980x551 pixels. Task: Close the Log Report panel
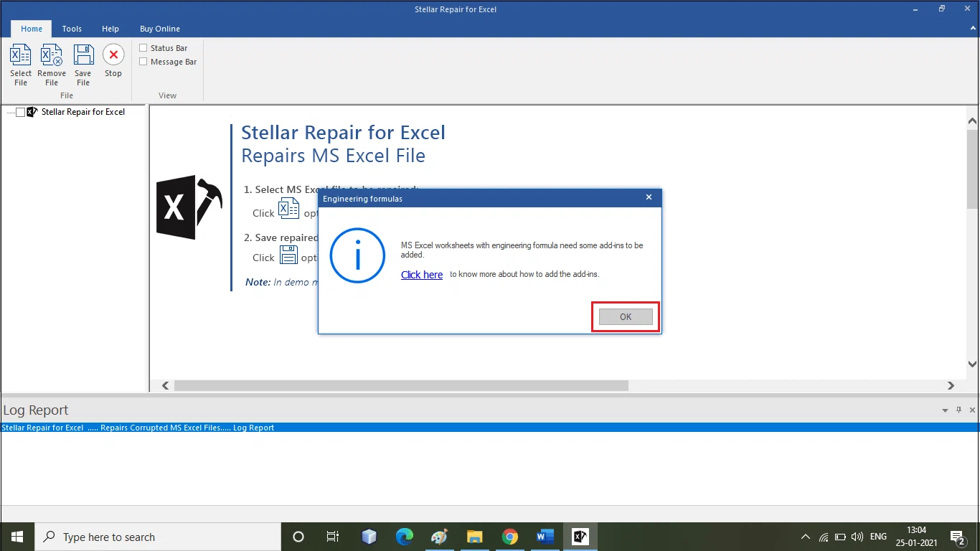[x=972, y=410]
